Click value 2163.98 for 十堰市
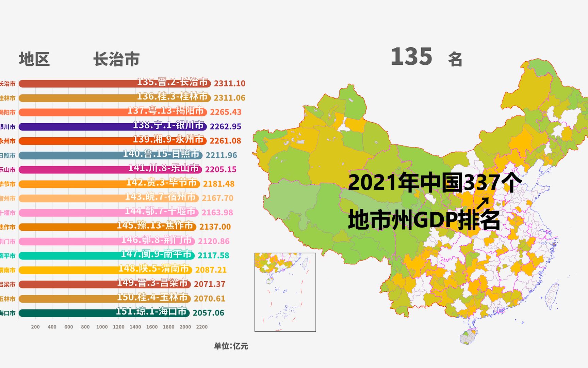 click(x=217, y=213)
